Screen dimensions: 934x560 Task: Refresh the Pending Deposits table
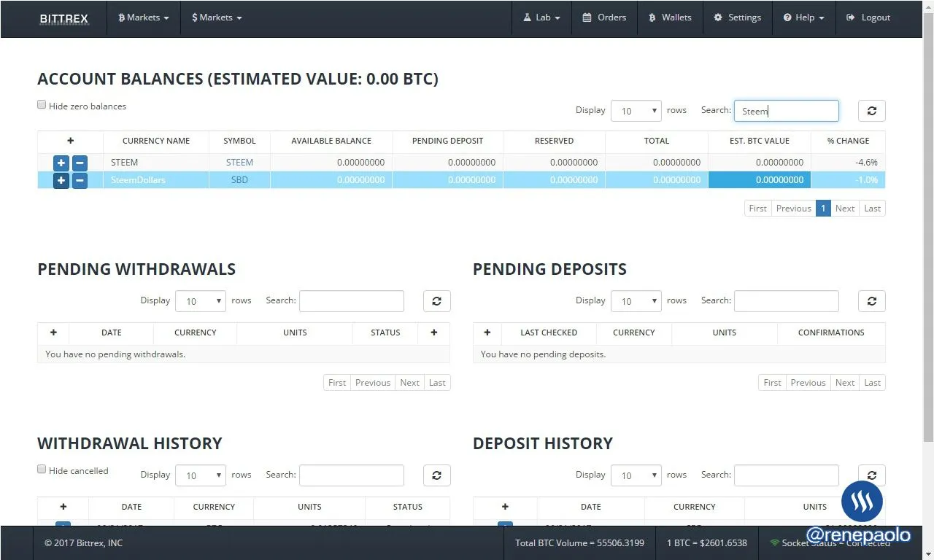[872, 301]
